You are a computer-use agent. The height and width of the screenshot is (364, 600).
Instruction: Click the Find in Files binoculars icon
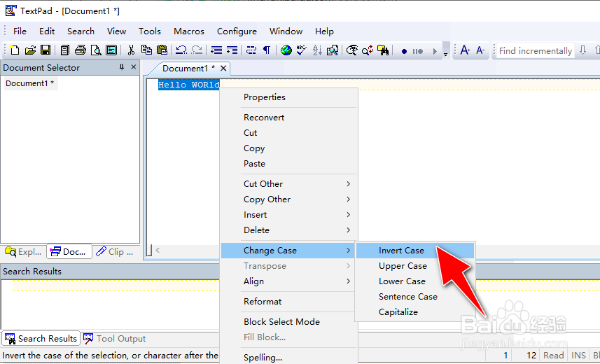[383, 50]
